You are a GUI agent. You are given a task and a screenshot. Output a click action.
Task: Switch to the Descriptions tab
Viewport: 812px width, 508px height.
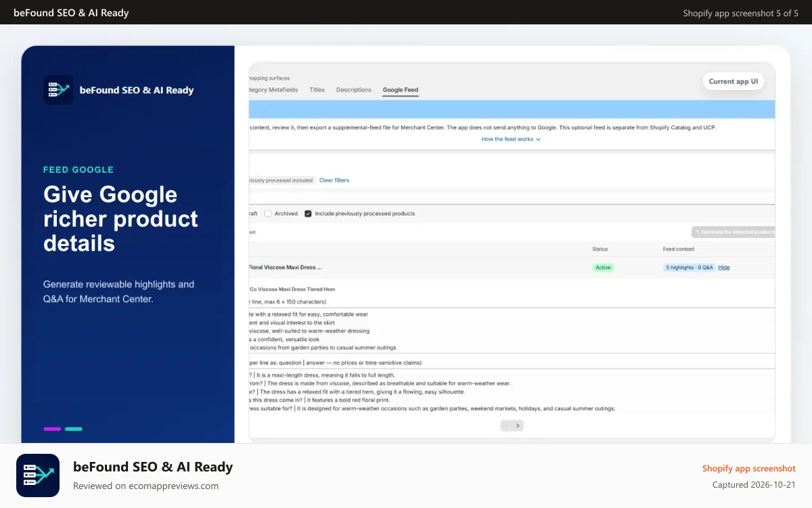tap(354, 89)
